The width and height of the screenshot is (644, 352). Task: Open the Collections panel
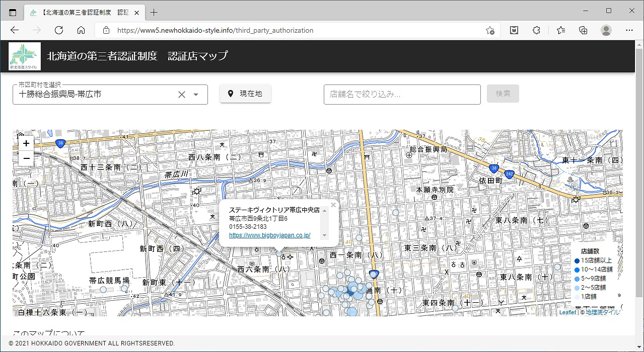pyautogui.click(x=583, y=30)
